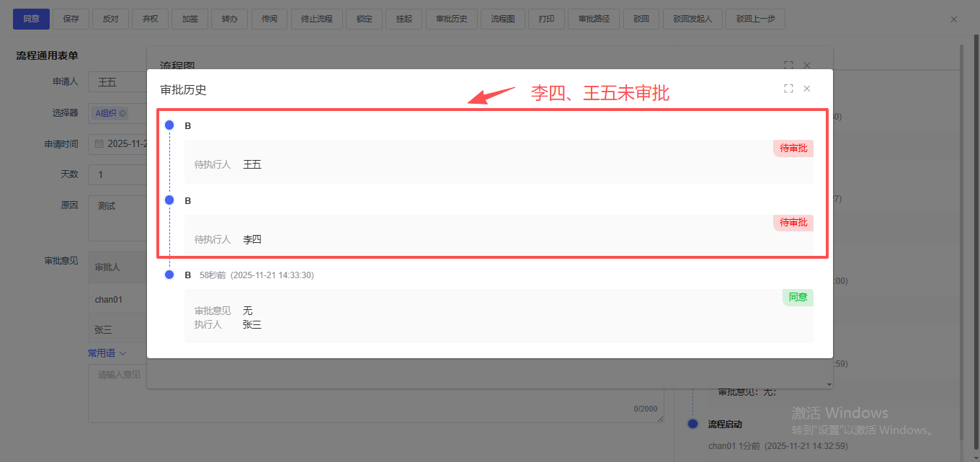Close the 审批历史 dialog
This screenshot has height=462, width=980.
pyautogui.click(x=807, y=89)
